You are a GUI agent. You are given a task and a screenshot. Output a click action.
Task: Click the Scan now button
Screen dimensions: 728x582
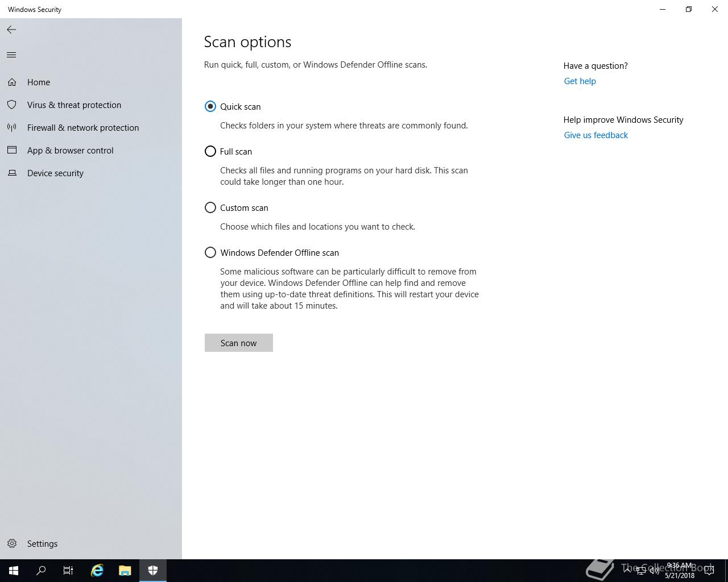coord(239,343)
